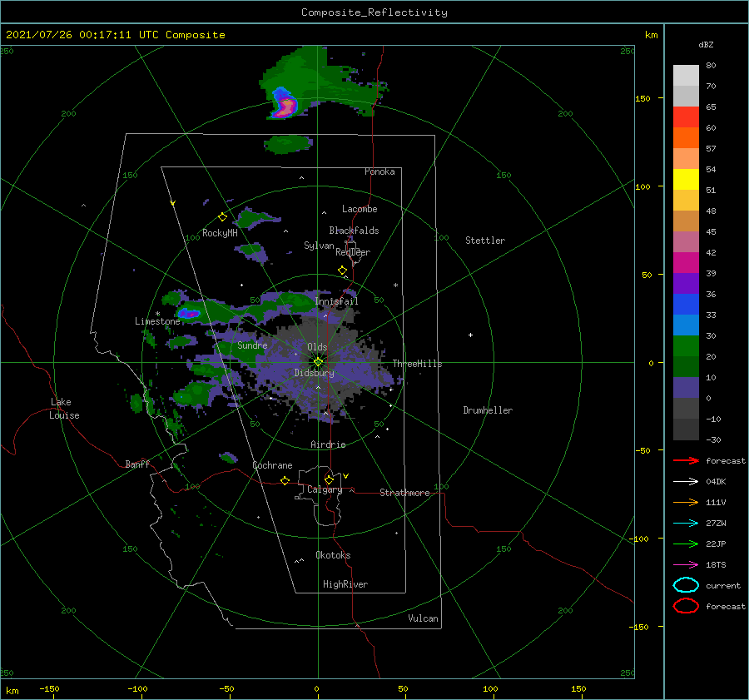Click the Stettler city label
This screenshot has width=749, height=700.
click(485, 241)
